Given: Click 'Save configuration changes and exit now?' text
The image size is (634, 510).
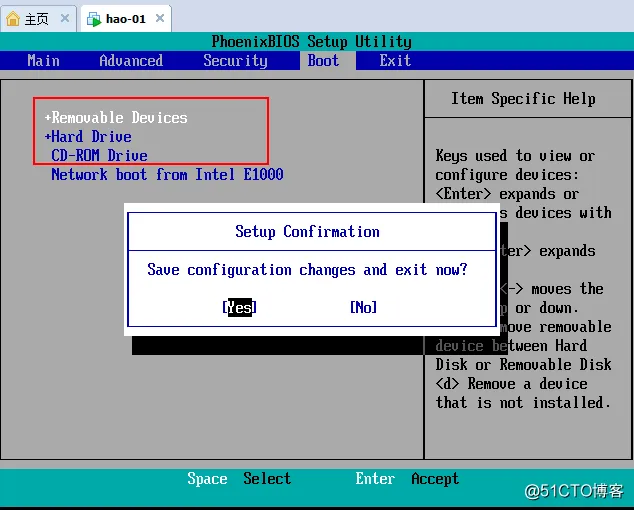Looking at the screenshot, I should [x=307, y=270].
